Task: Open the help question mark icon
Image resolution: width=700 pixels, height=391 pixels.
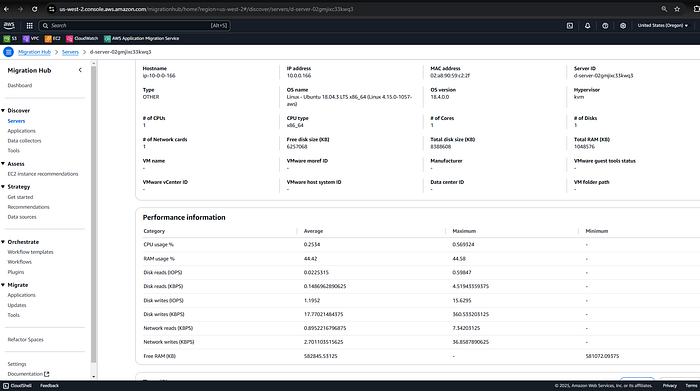Action: click(605, 25)
